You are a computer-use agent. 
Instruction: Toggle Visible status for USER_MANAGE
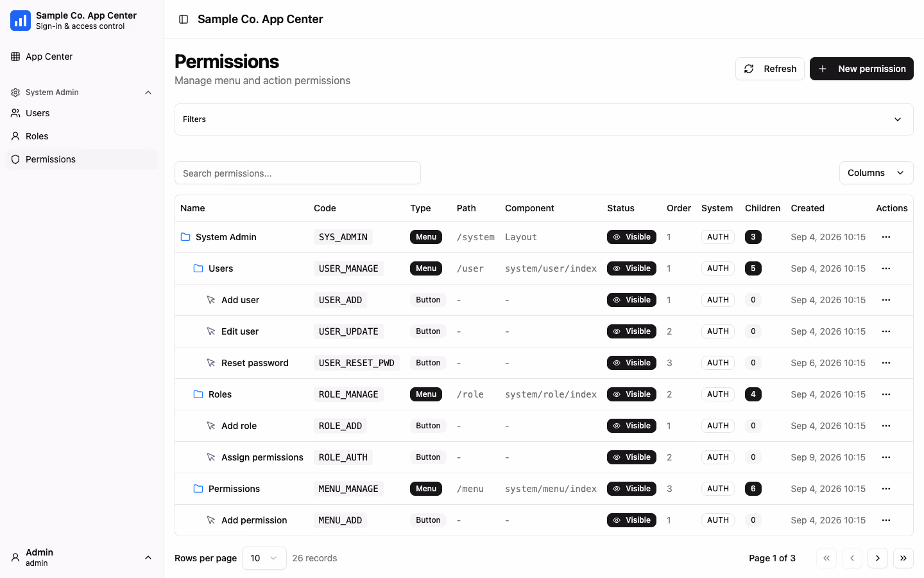pyautogui.click(x=631, y=268)
